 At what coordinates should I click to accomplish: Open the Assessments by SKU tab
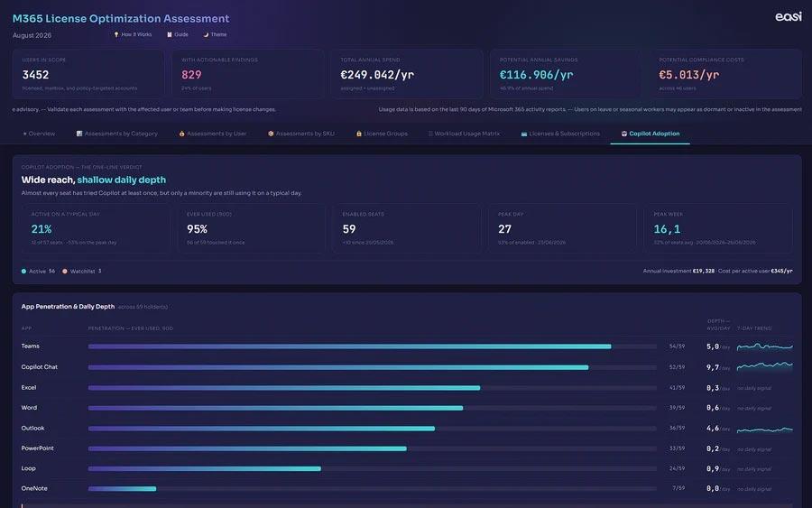301,134
